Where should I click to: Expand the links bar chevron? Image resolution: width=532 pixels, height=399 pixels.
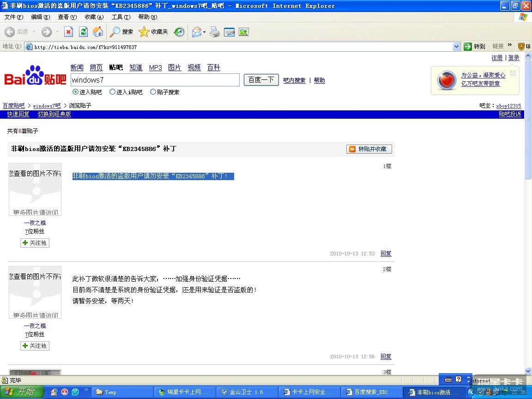tap(510, 45)
